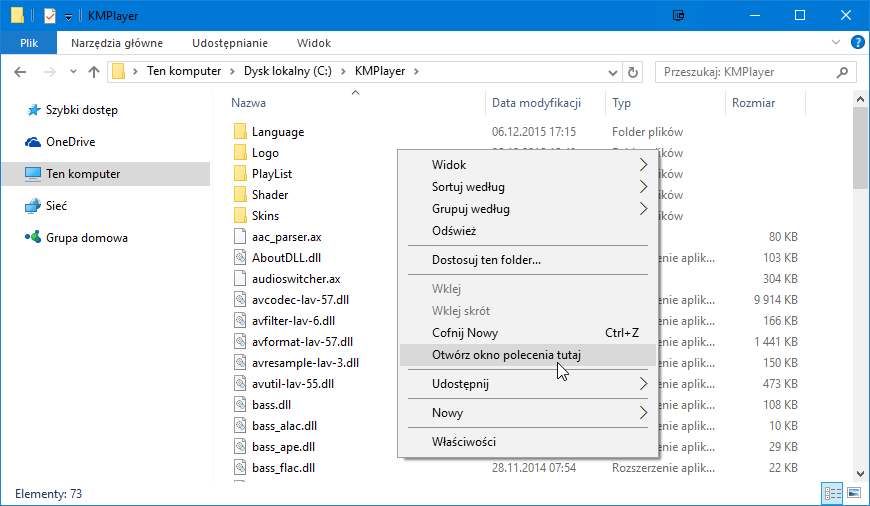Open the Sortuj według submenu
Image resolution: width=870 pixels, height=506 pixels.
528,187
